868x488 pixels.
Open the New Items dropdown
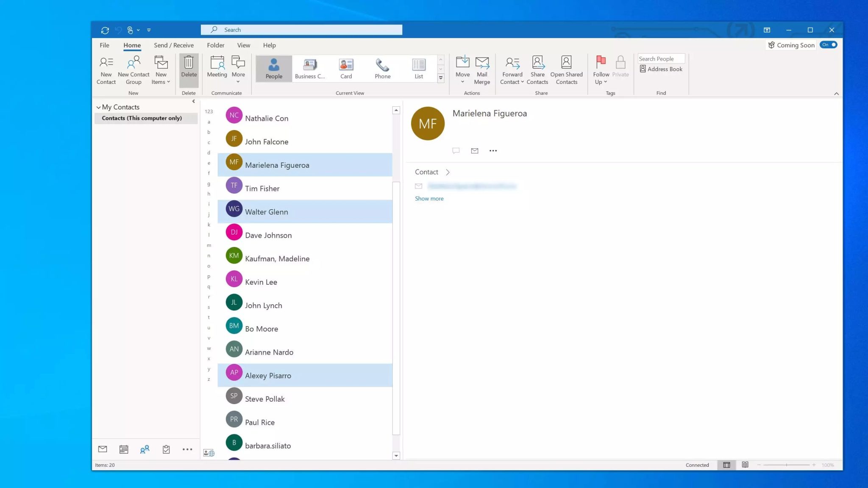[x=160, y=69]
